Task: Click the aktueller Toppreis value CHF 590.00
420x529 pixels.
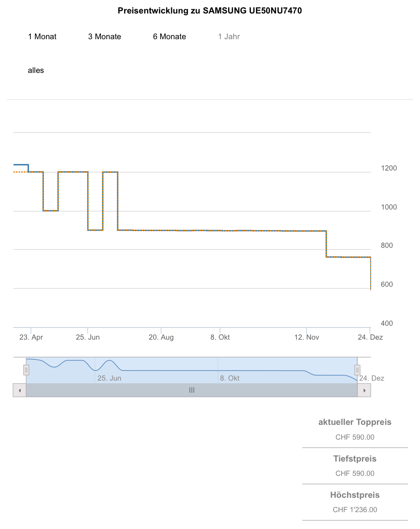Action: (x=355, y=437)
